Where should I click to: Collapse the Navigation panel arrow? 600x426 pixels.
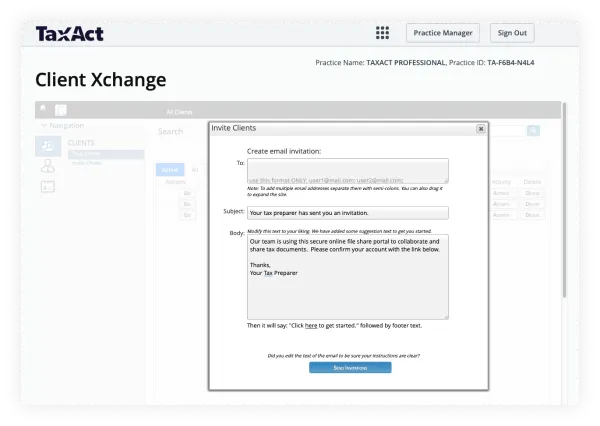click(44, 125)
